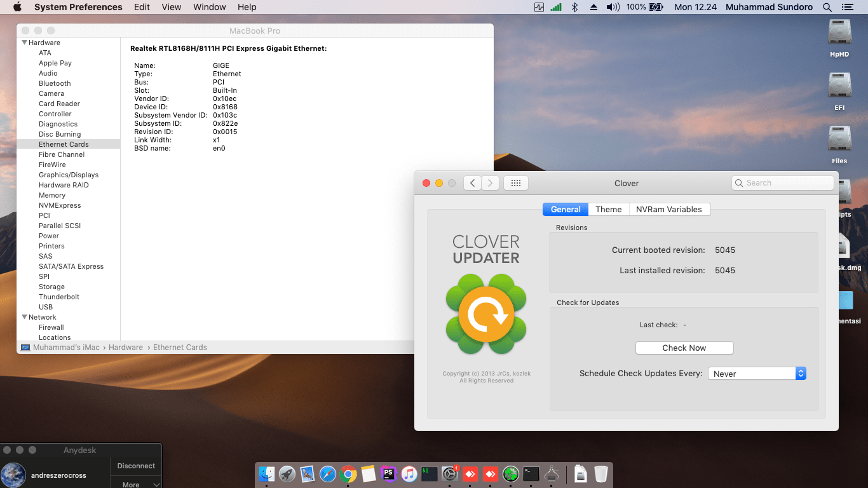This screenshot has height=488, width=868.
Task: Switch to the General tab in Clover
Action: (x=566, y=209)
